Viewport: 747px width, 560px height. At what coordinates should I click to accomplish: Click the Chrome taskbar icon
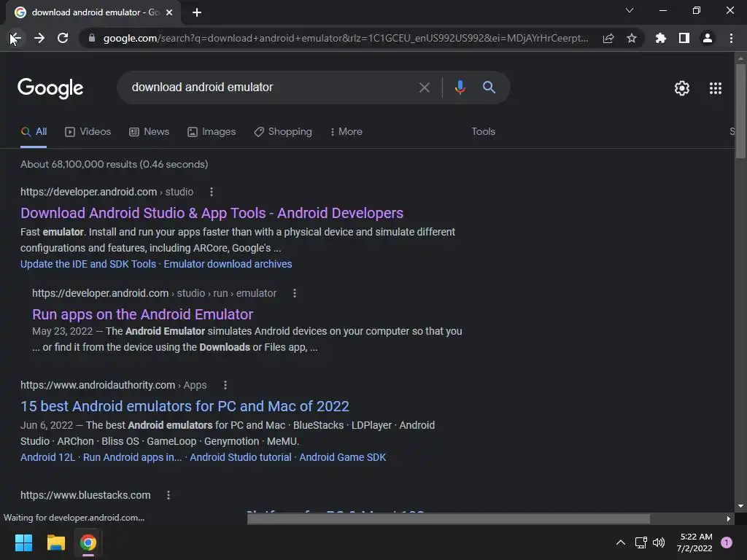(88, 542)
